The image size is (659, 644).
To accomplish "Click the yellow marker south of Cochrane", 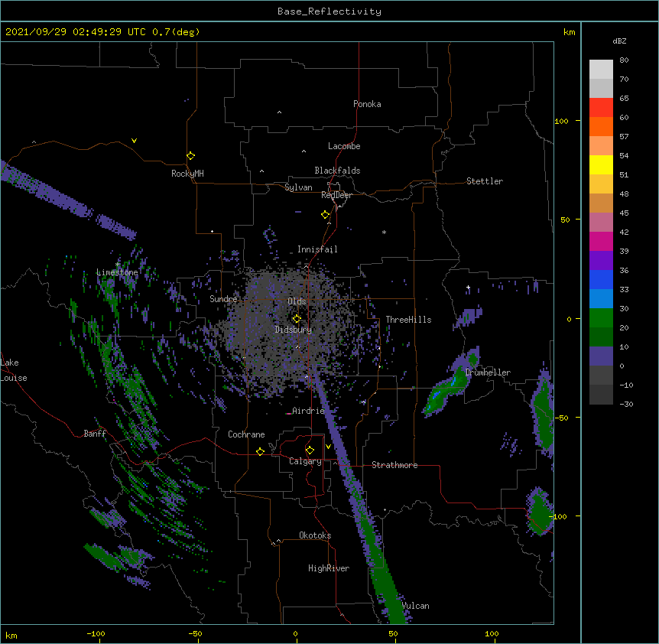I will tap(260, 451).
